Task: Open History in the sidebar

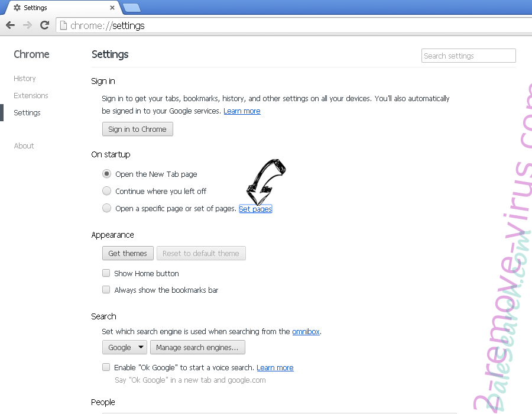Action: click(24, 79)
